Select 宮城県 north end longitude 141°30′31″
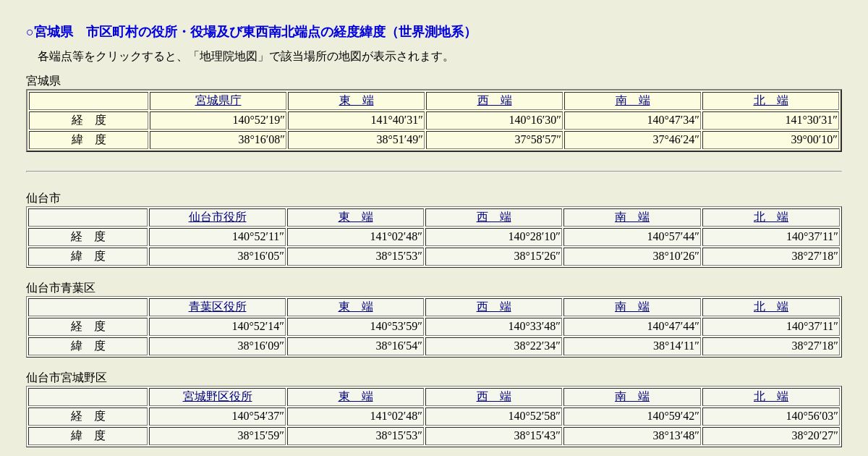This screenshot has width=868, height=456. pos(811,120)
